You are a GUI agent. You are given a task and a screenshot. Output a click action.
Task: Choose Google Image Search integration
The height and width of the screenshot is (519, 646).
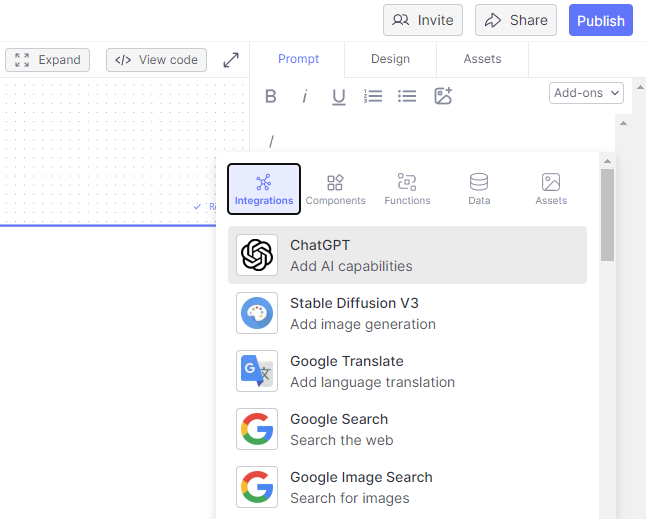407,487
